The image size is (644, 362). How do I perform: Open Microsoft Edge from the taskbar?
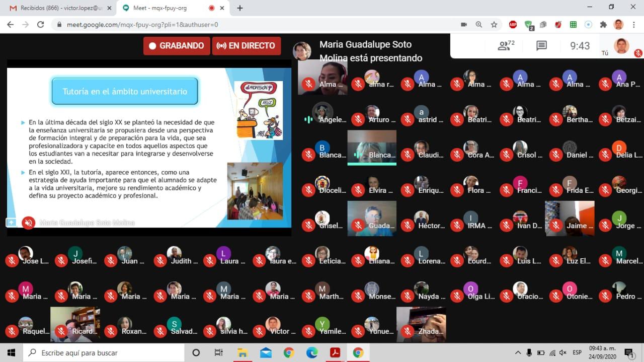click(x=312, y=352)
